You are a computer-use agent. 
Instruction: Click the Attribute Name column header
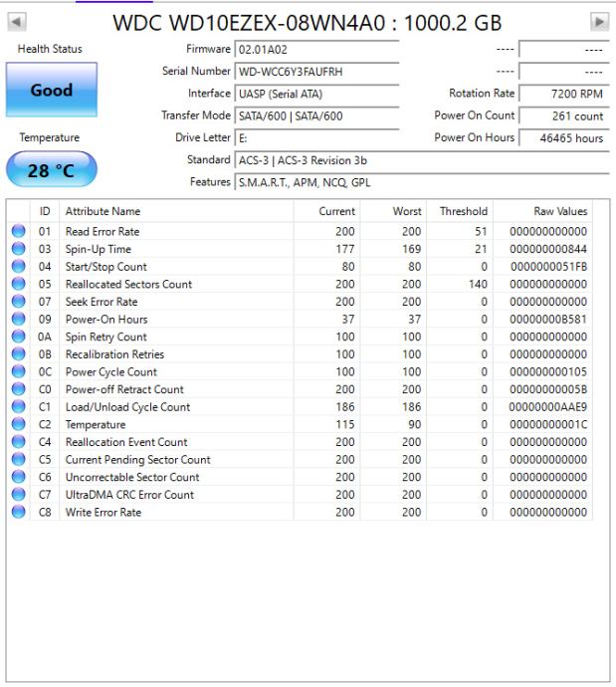[176, 211]
